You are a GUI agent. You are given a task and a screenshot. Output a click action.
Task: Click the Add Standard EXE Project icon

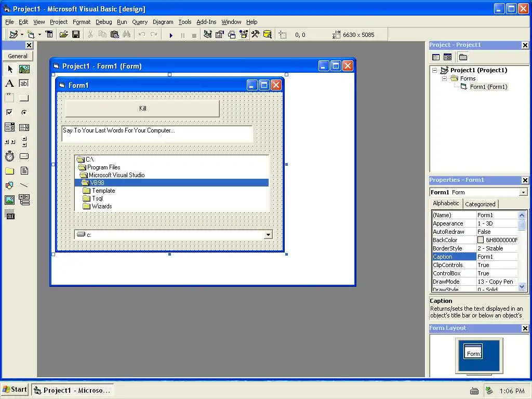(14, 35)
